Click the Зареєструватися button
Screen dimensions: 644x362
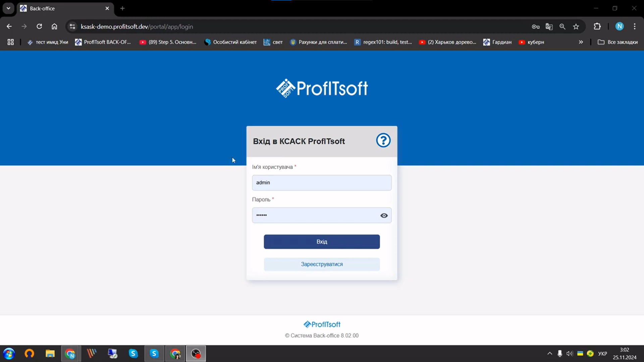(322, 264)
